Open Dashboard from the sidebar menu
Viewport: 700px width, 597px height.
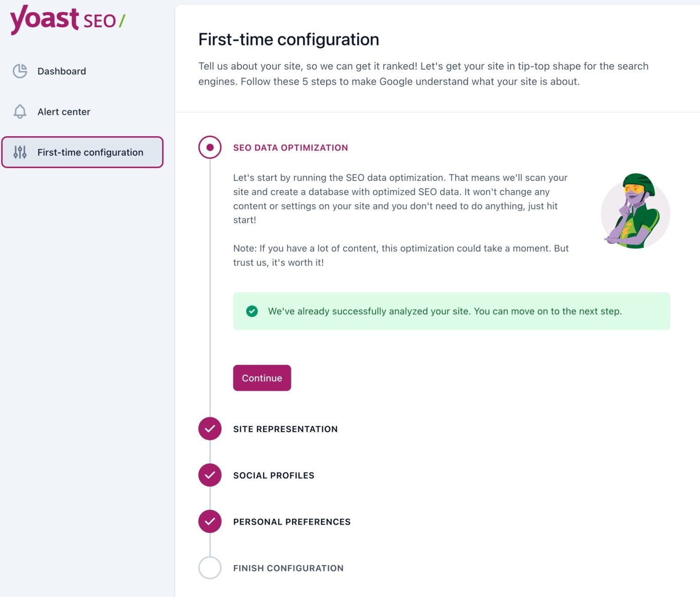(62, 71)
